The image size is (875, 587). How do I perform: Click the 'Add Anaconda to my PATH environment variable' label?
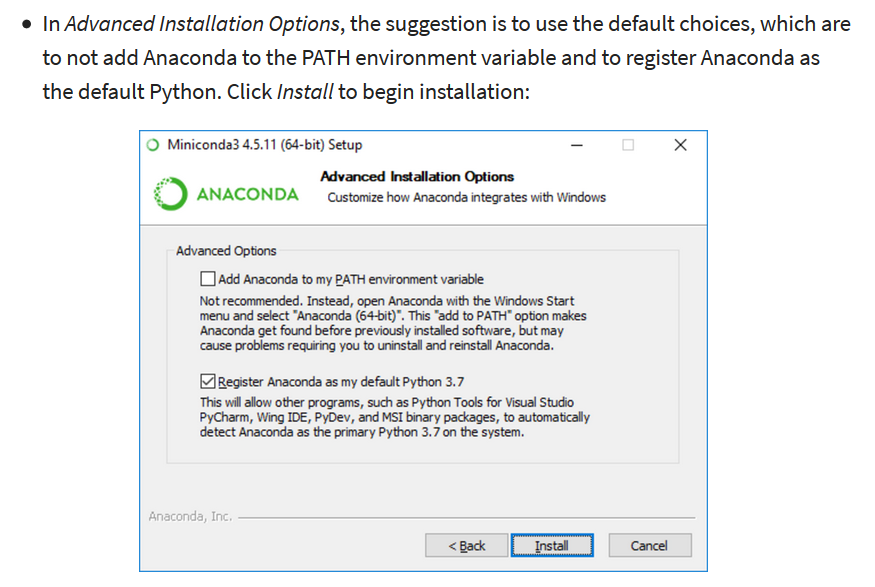(351, 279)
